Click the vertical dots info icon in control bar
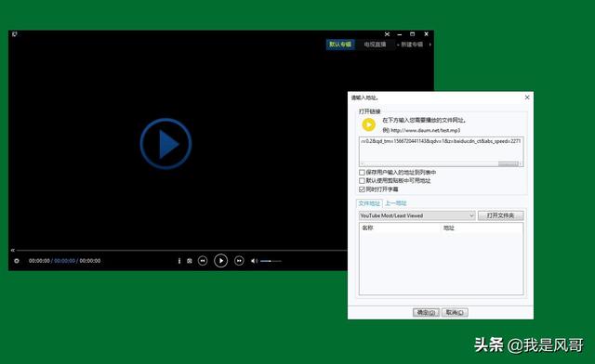Image resolution: width=595 pixels, height=364 pixels. point(179,261)
